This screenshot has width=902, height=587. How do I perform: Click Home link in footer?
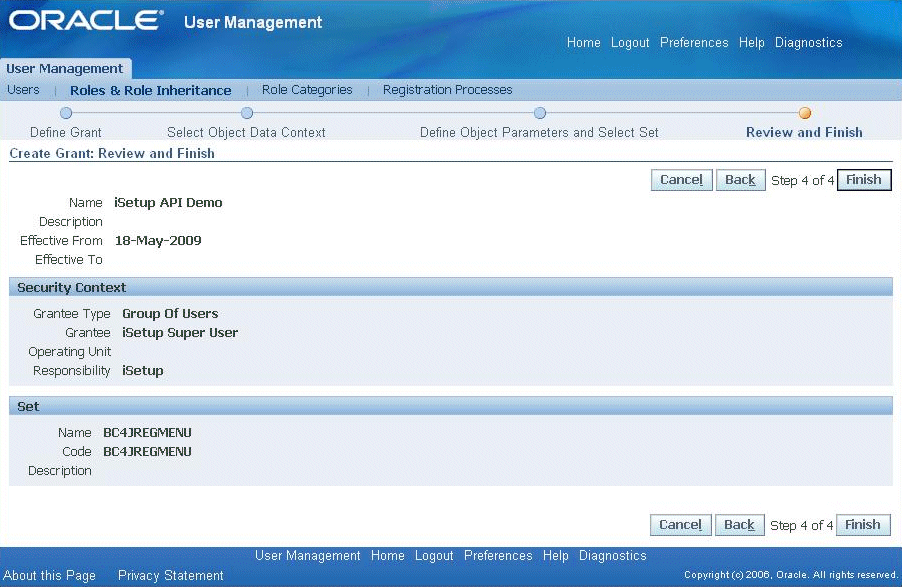[x=388, y=555]
